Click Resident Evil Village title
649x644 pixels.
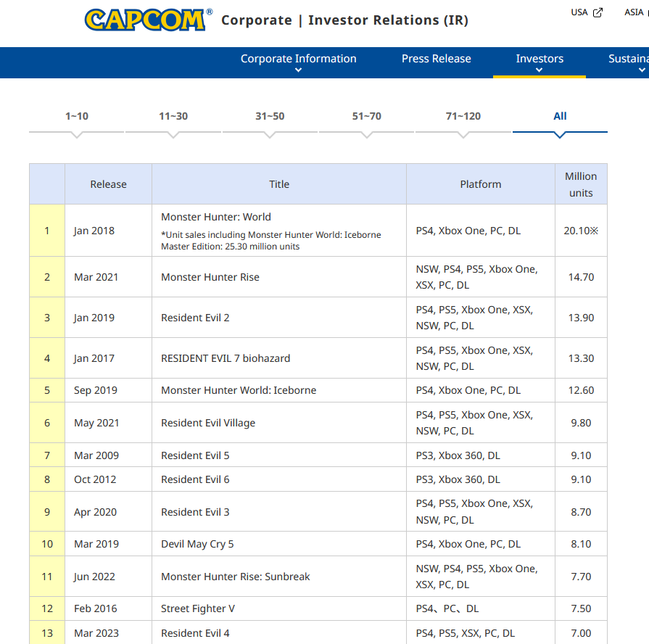(208, 423)
